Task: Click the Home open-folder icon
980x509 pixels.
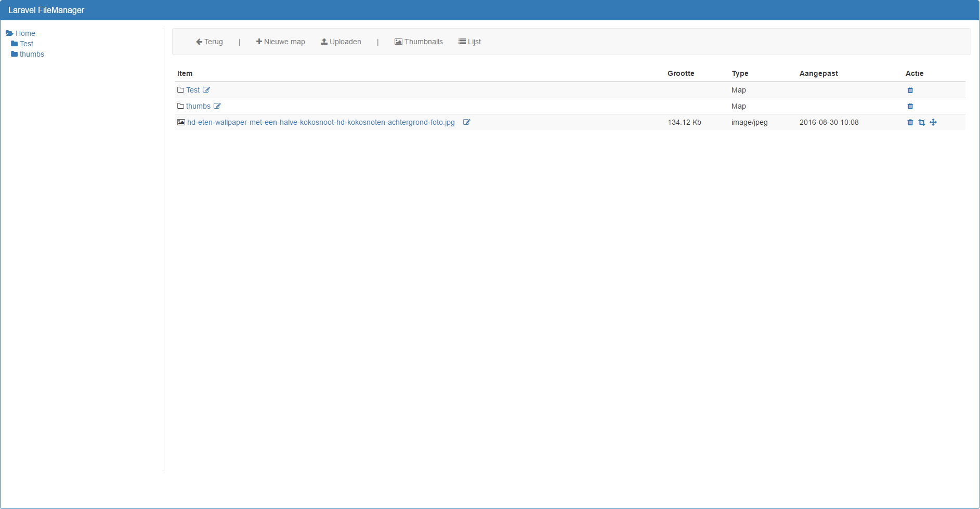Action: (9, 33)
